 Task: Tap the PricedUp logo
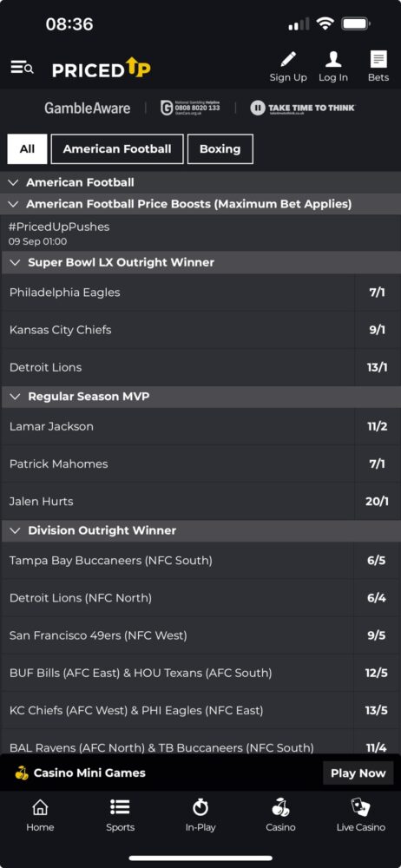tap(102, 68)
